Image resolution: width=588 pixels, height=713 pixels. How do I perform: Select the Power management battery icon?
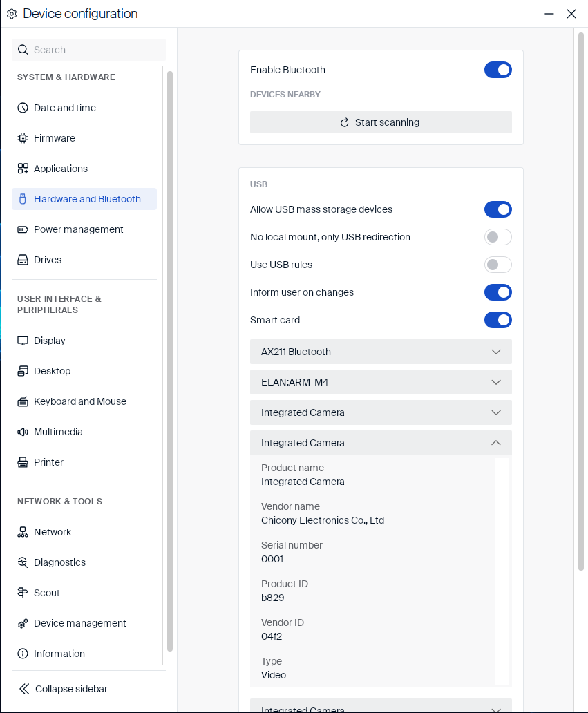point(23,229)
